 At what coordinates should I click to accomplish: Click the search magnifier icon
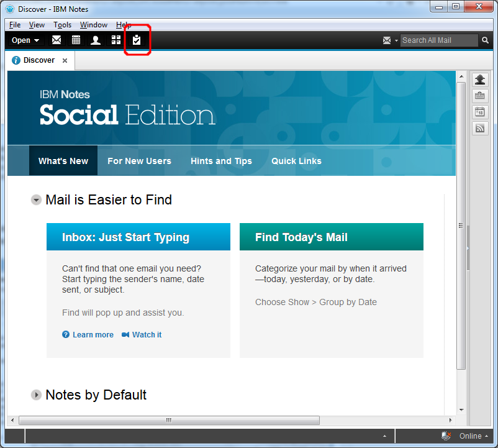pyautogui.click(x=485, y=40)
